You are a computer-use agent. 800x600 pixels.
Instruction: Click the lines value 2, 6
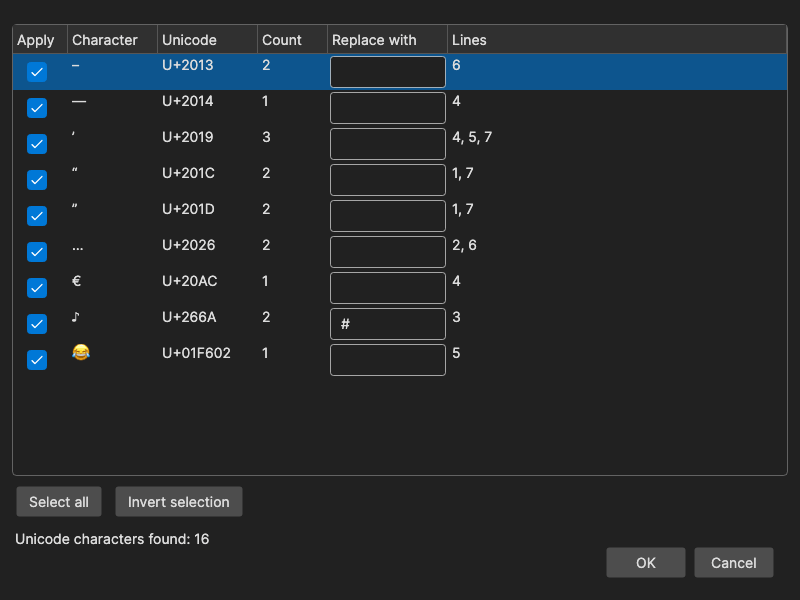click(464, 245)
